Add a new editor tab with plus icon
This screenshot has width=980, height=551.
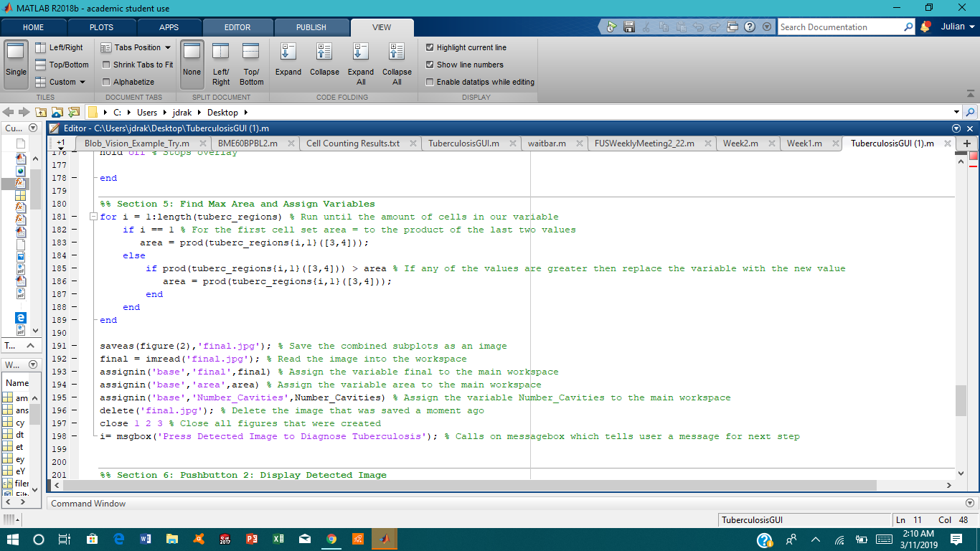tap(967, 143)
